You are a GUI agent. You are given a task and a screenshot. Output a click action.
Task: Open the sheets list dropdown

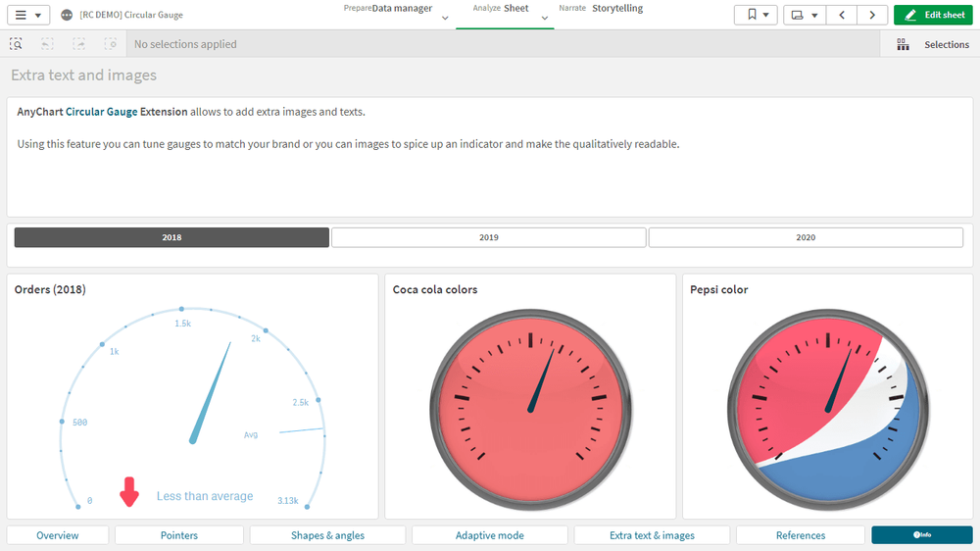coord(805,15)
